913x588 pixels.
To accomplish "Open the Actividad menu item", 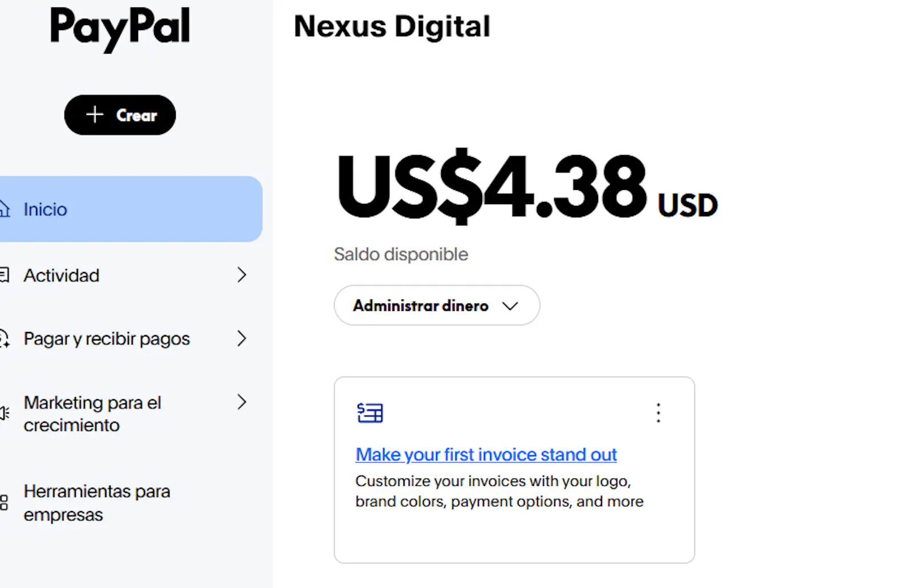I will pyautogui.click(x=131, y=275).
